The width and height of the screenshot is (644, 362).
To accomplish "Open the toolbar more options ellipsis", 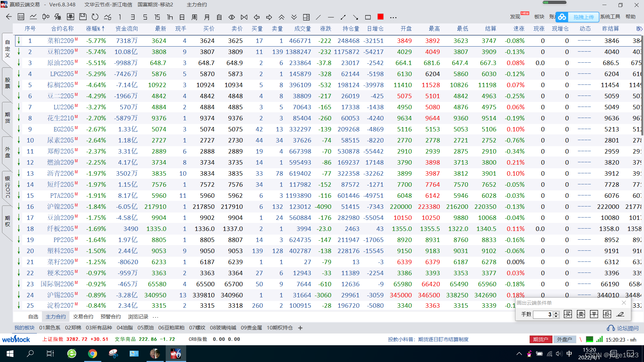I will 393,17.
